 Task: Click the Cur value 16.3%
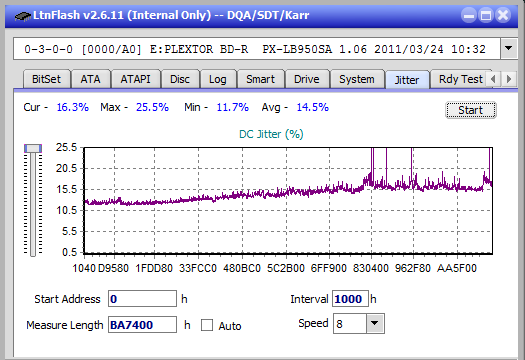pos(73,107)
